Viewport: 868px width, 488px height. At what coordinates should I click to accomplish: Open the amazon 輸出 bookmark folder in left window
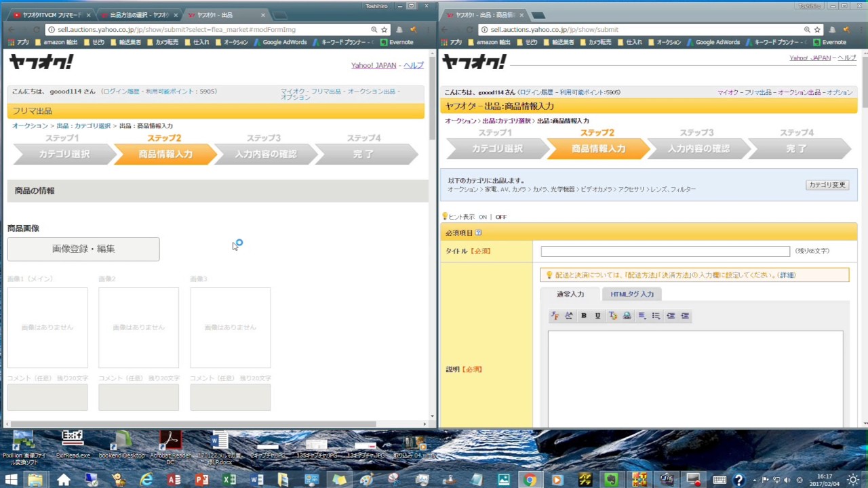point(56,42)
